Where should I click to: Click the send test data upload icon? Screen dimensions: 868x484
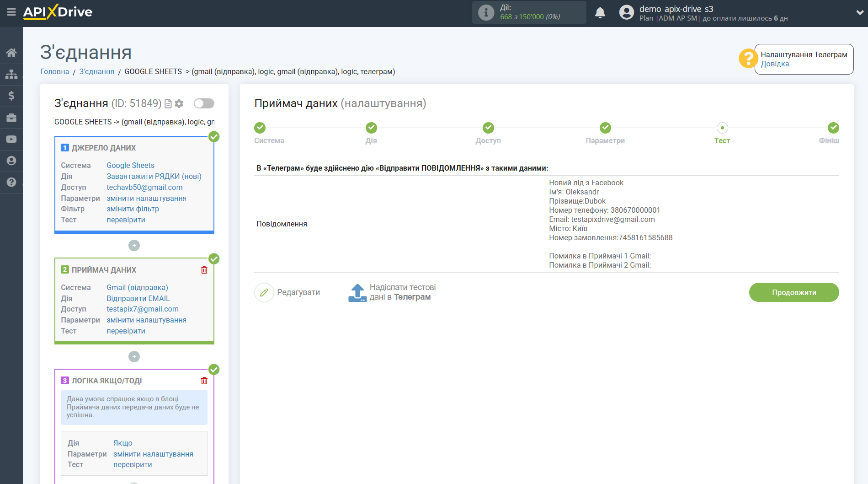[357, 292]
